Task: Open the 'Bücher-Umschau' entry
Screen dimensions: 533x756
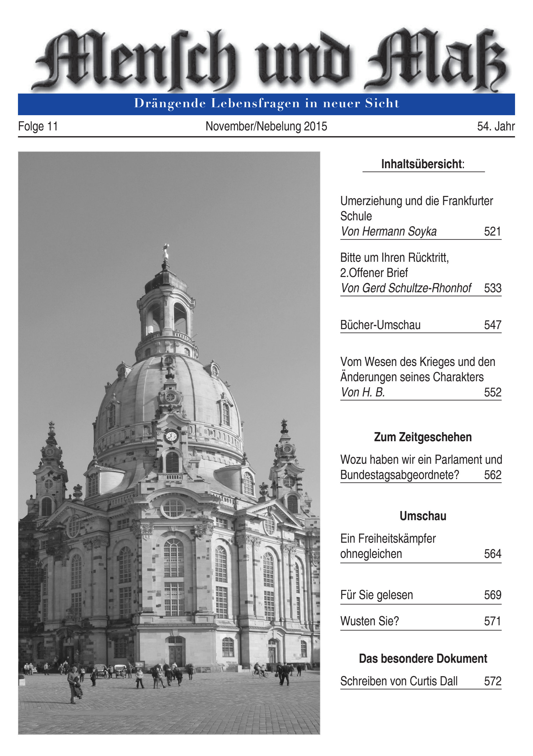Action: click(380, 325)
